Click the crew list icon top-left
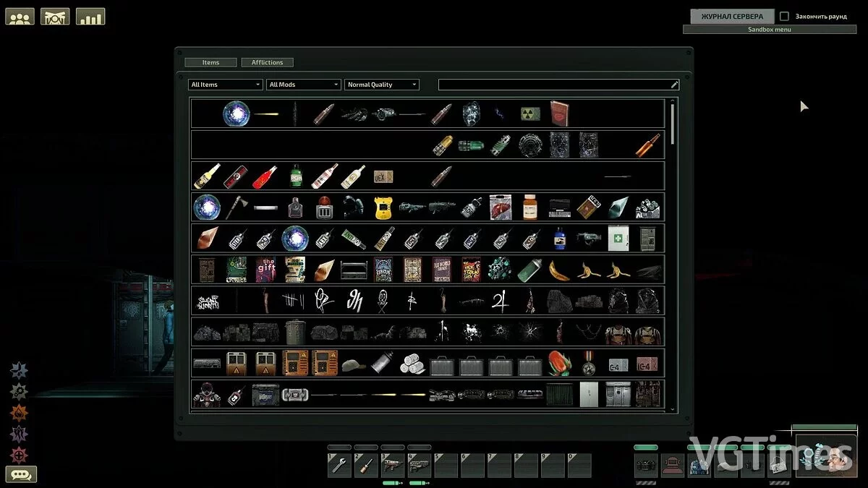 (x=20, y=17)
